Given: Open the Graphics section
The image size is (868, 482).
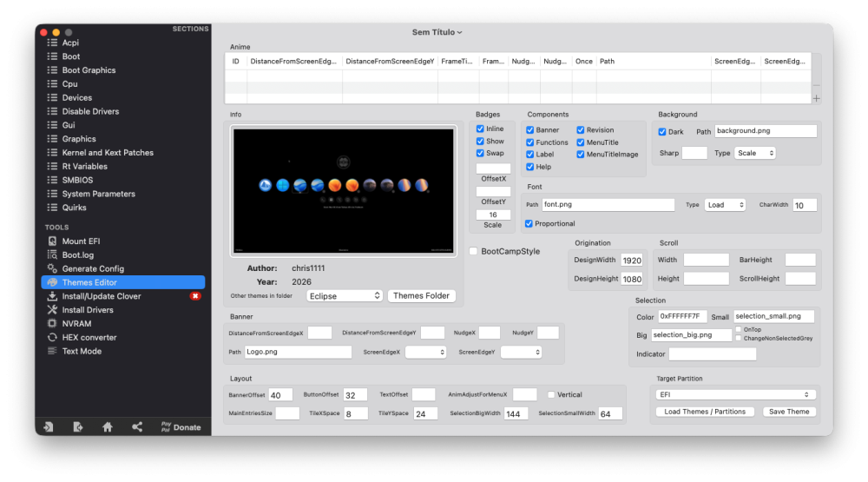Looking at the screenshot, I should click(x=79, y=138).
